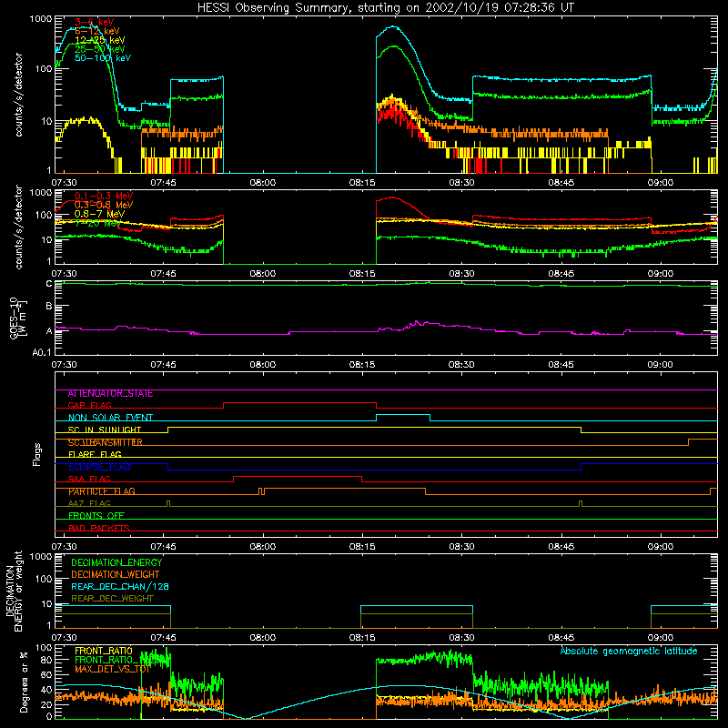The height and width of the screenshot is (728, 728).
Task: Select the green FRONTS_OFF label
Action: [96, 516]
